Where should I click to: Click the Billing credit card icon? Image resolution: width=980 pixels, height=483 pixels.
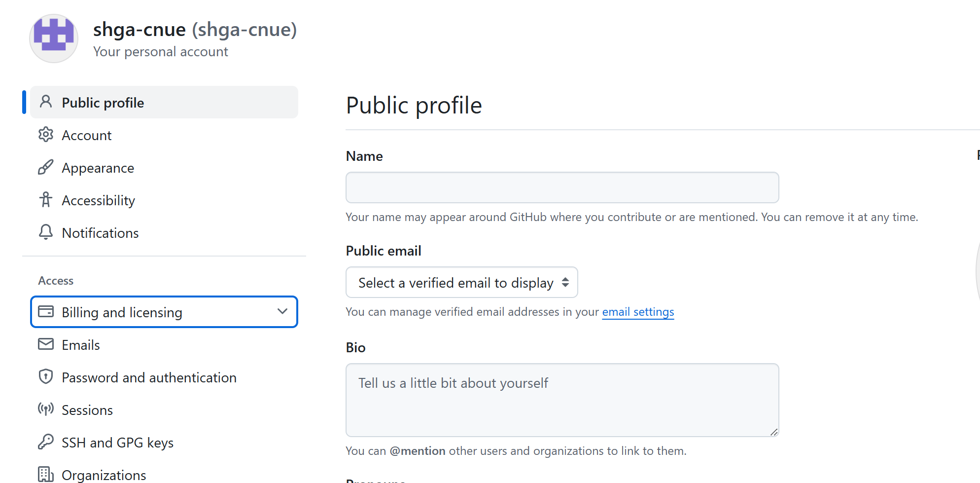pos(46,312)
